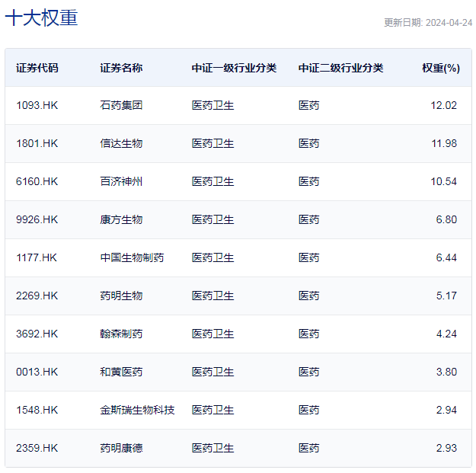The height and width of the screenshot is (473, 476).
Task: Select stock code 3692.HK
Action: pos(37,334)
